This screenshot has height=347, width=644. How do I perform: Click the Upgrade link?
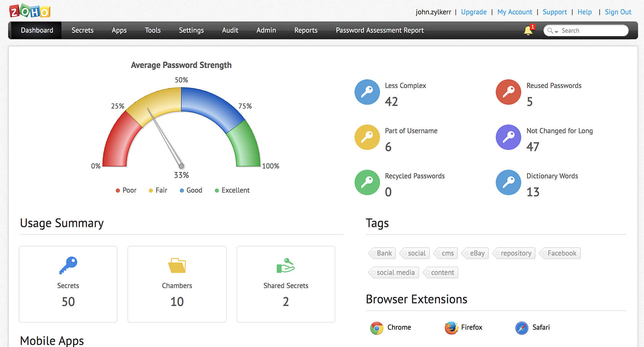point(473,12)
